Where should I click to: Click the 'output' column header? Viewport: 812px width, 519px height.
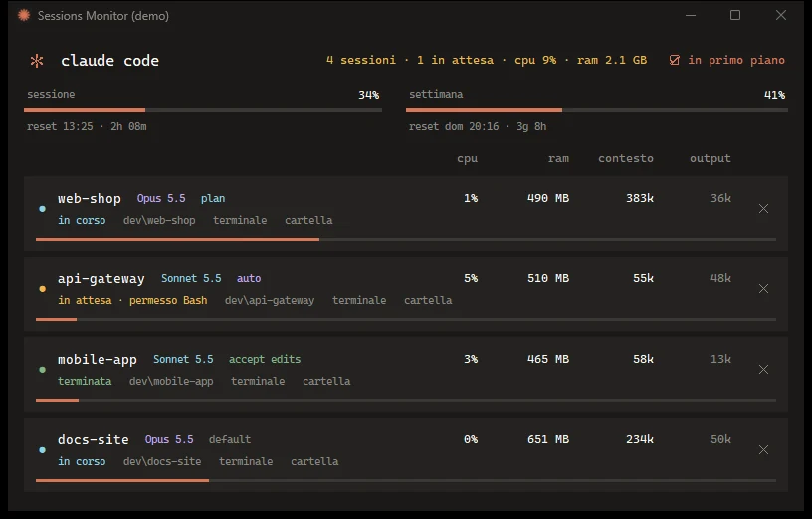click(x=710, y=158)
